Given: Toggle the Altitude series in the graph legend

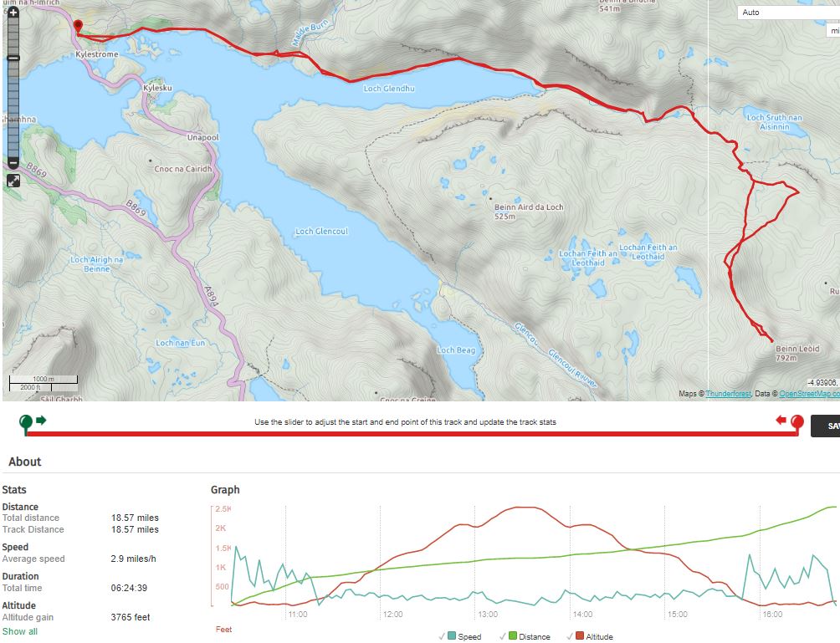Looking at the screenshot, I should click(x=593, y=636).
